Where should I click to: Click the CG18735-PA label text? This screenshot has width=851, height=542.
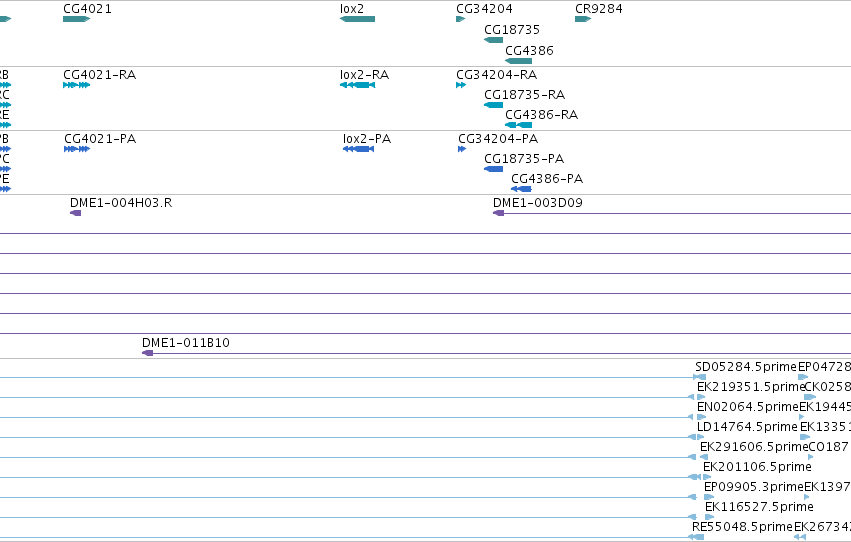524,158
